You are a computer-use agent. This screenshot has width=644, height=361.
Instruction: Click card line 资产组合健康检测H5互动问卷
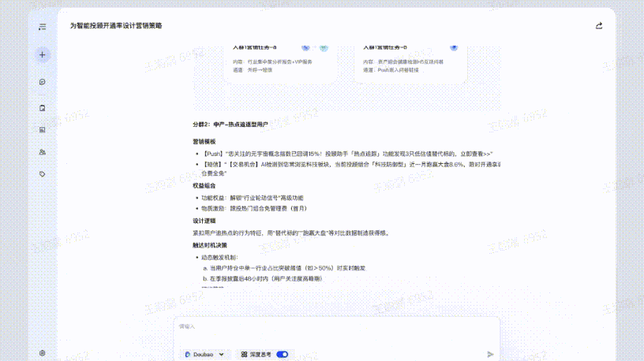[403, 62]
